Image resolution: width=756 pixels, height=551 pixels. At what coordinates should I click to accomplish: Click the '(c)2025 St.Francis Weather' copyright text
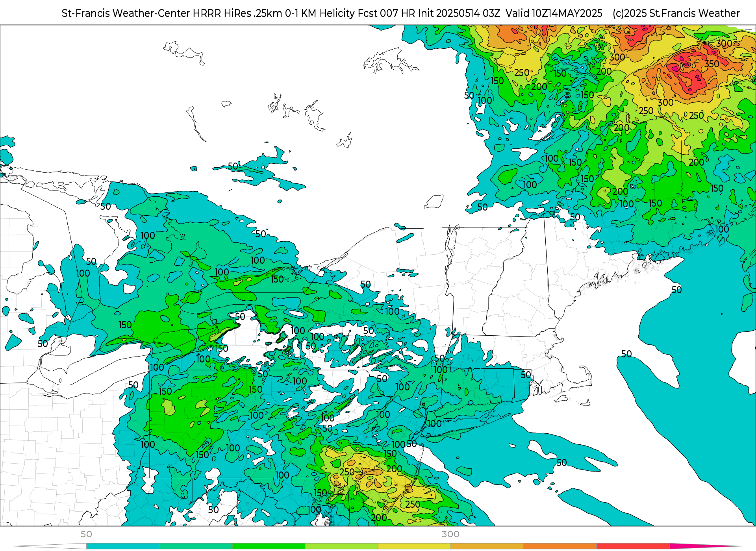[x=676, y=13]
